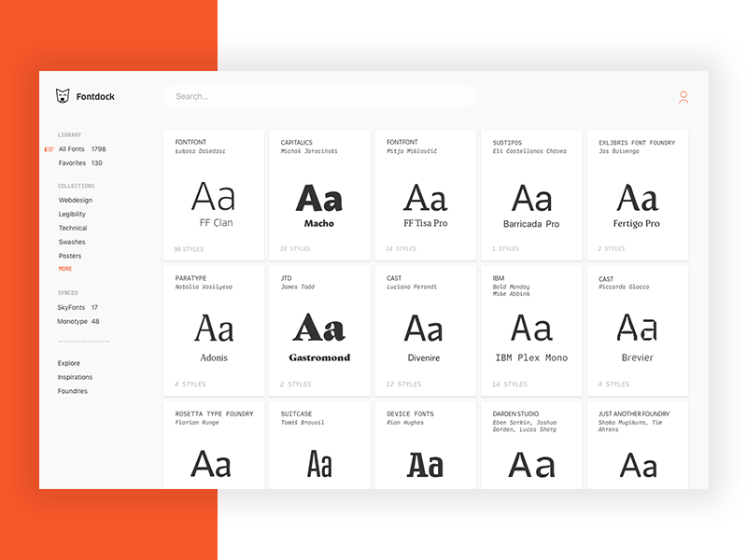Open the user profile icon
The height and width of the screenshot is (560, 747).
[x=684, y=97]
